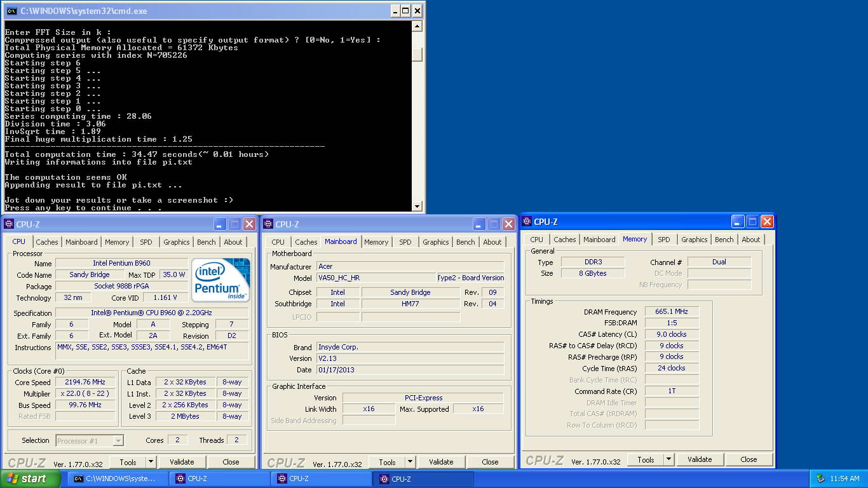
Task: Click cmd.exe scrollbar down arrow
Action: click(x=417, y=206)
